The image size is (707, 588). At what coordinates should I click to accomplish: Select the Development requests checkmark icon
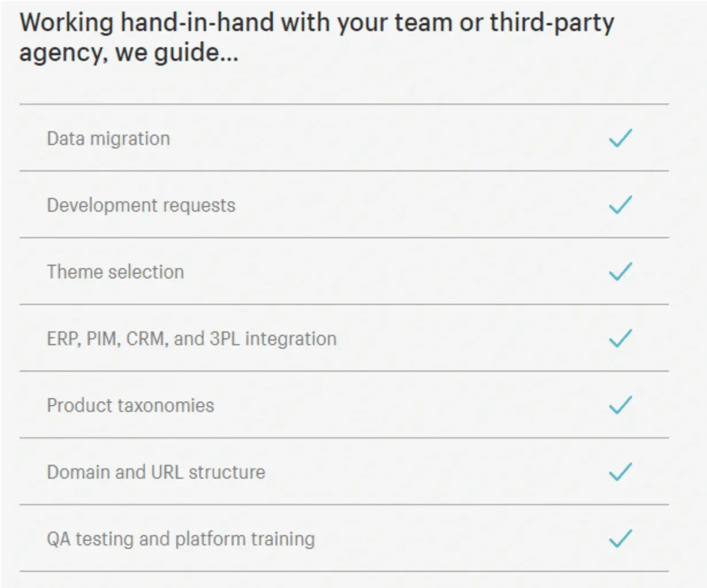click(x=621, y=205)
